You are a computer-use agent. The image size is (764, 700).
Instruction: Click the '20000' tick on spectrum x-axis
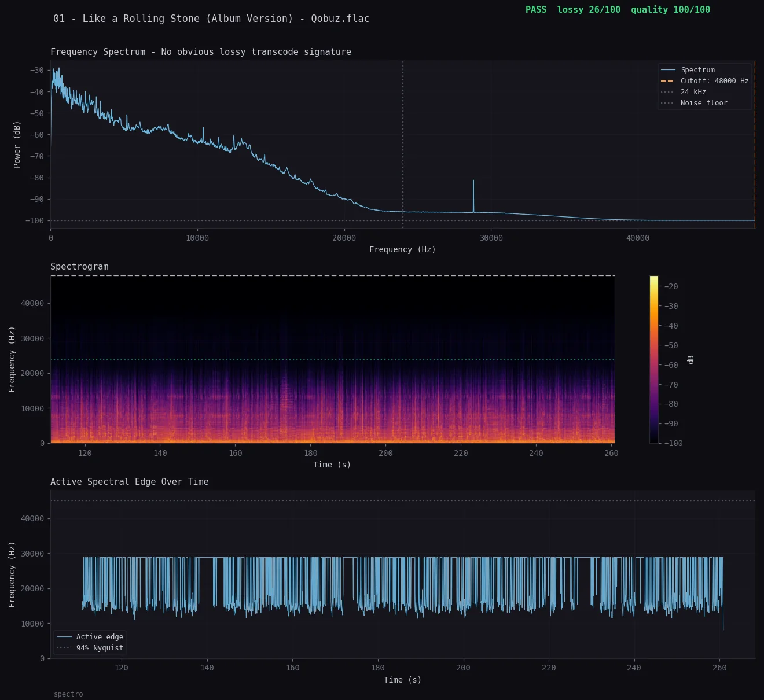(x=344, y=238)
